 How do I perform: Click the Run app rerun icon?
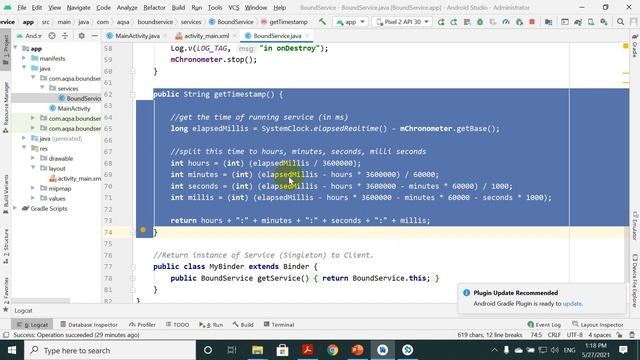441,22
